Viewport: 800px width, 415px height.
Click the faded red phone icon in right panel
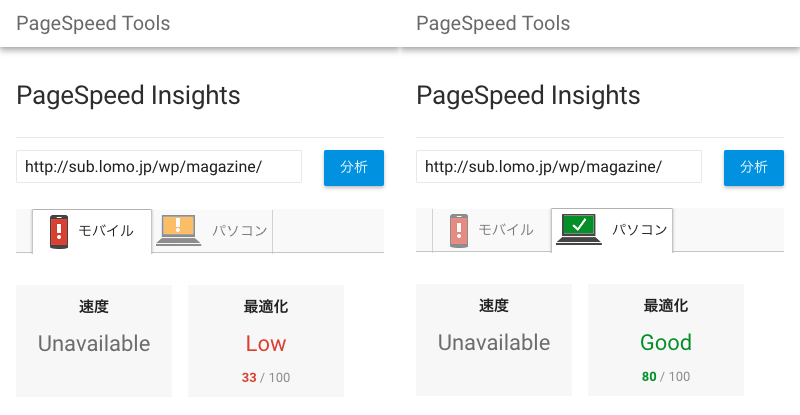click(x=459, y=231)
